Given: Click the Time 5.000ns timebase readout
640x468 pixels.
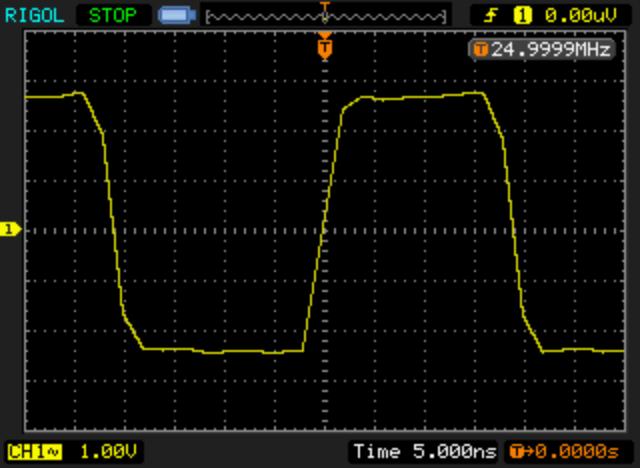Looking at the screenshot, I should (424, 452).
